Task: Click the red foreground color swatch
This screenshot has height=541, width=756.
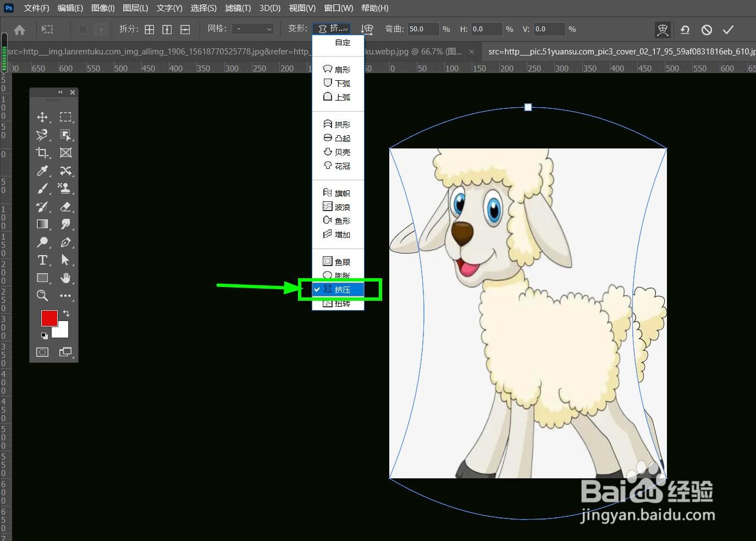Action: pos(49,318)
